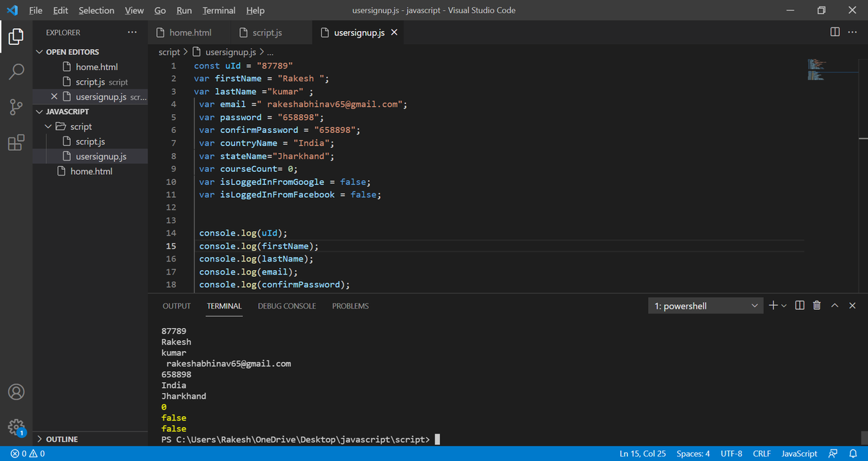Expand the Outline section

pos(41,439)
